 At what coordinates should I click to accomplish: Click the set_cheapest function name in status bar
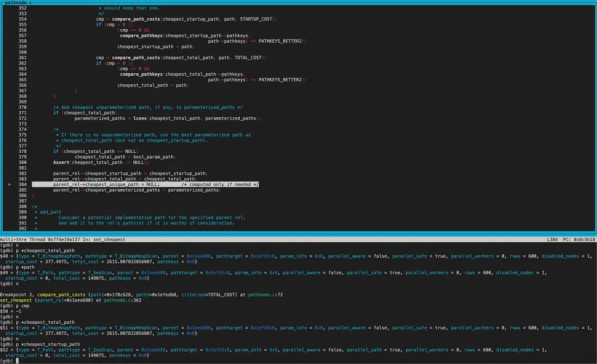[108, 240]
